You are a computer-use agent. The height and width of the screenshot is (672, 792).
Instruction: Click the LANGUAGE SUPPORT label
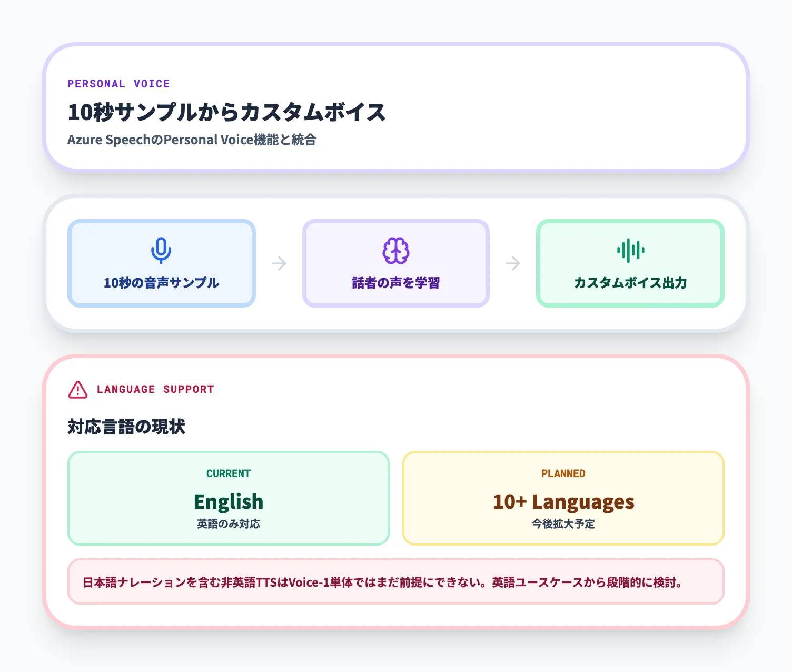[x=155, y=389]
